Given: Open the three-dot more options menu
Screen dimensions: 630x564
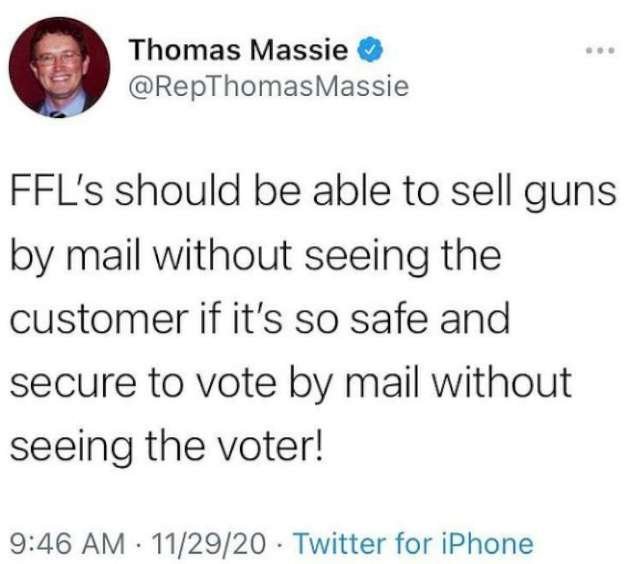Looking at the screenshot, I should [x=600, y=51].
